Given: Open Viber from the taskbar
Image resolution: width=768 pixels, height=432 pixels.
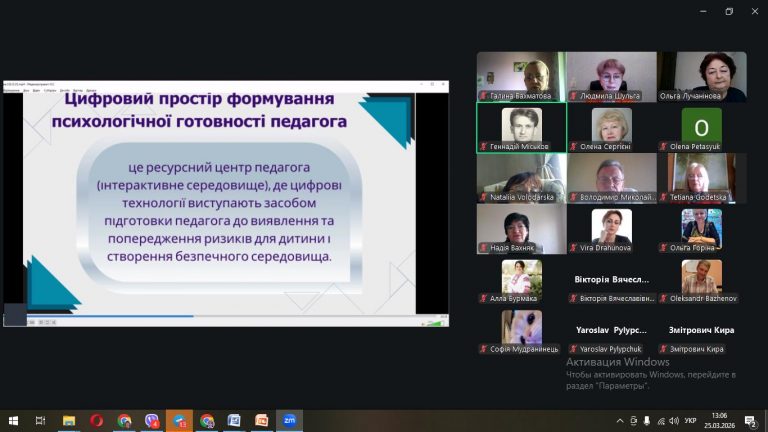Looking at the screenshot, I should (152, 421).
